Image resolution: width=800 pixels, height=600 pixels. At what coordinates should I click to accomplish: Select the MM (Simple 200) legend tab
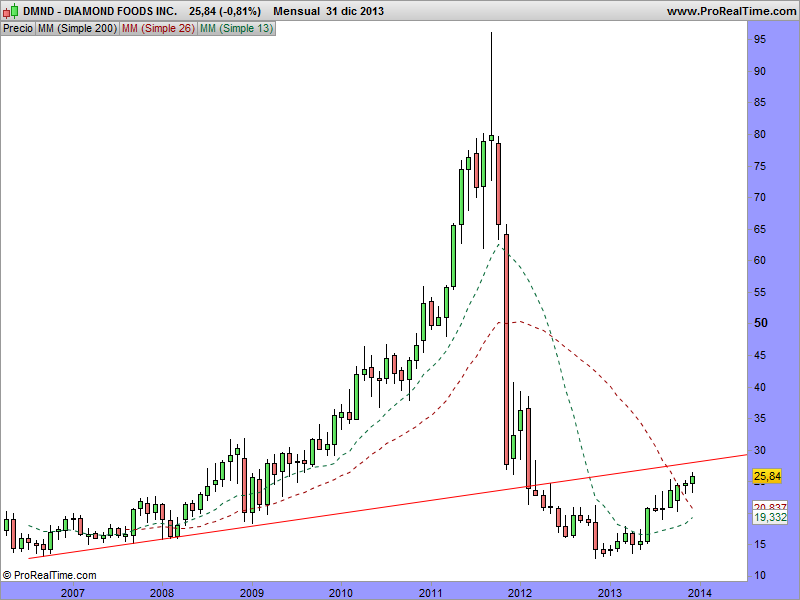[x=77, y=29]
